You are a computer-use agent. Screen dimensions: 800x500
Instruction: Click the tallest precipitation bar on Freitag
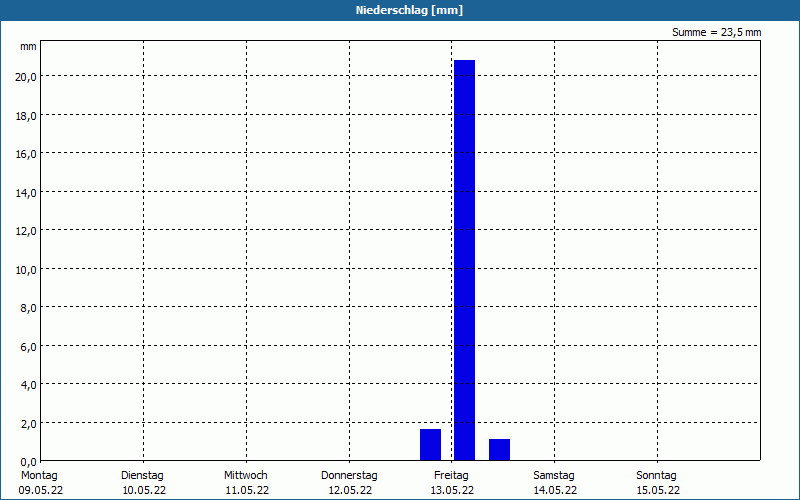click(464, 260)
